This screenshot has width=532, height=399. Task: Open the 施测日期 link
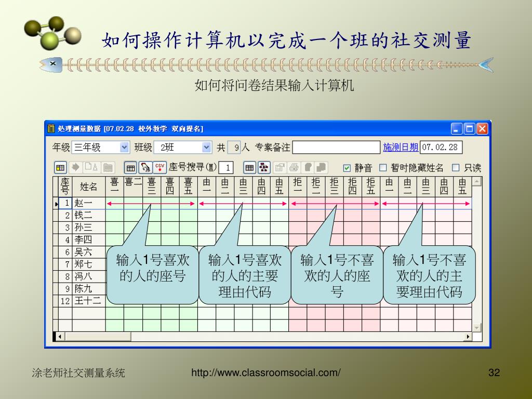point(401,147)
